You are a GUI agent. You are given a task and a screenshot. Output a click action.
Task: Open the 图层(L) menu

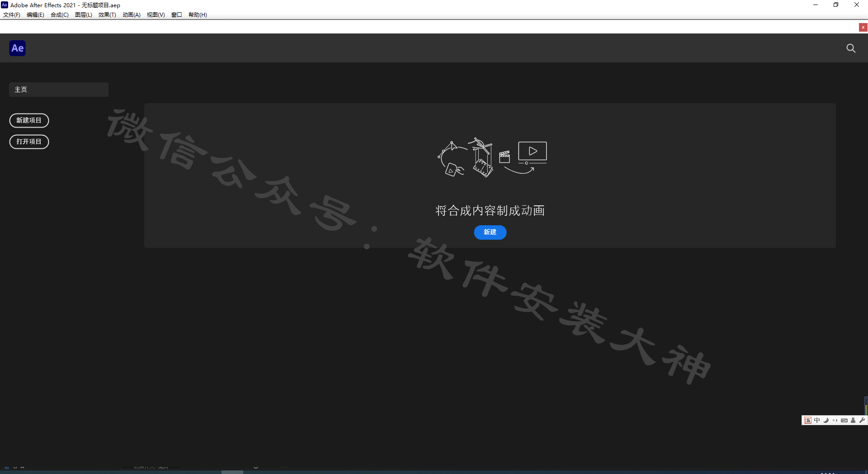click(84, 15)
